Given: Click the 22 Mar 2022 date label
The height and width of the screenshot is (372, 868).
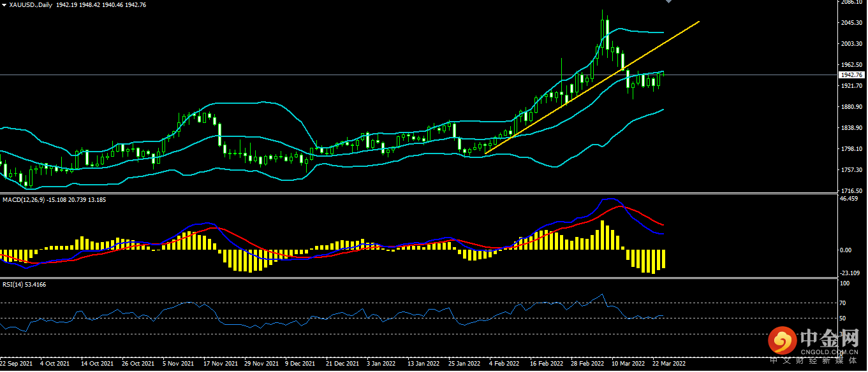Looking at the screenshot, I should [669, 364].
